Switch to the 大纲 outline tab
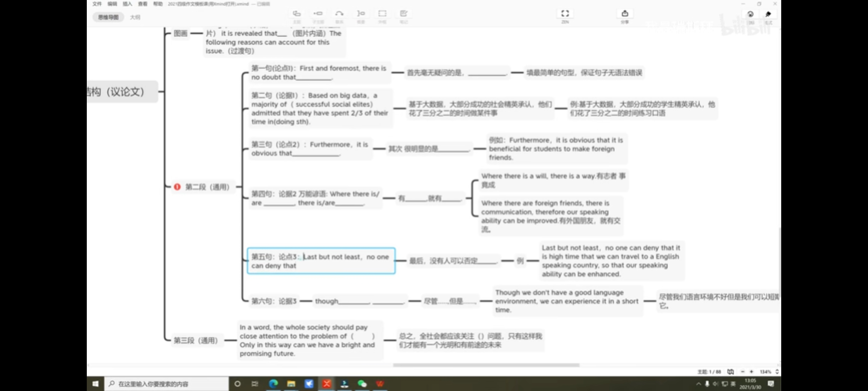The height and width of the screenshot is (391, 868). pos(135,17)
